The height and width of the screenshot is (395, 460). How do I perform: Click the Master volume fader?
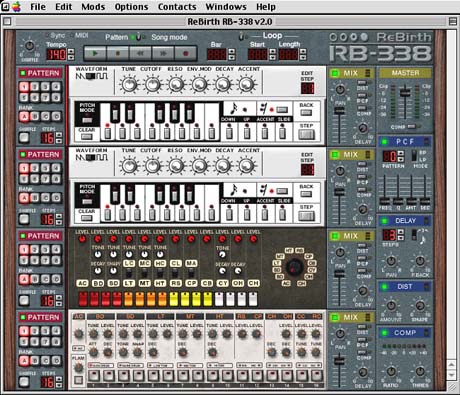click(x=405, y=92)
